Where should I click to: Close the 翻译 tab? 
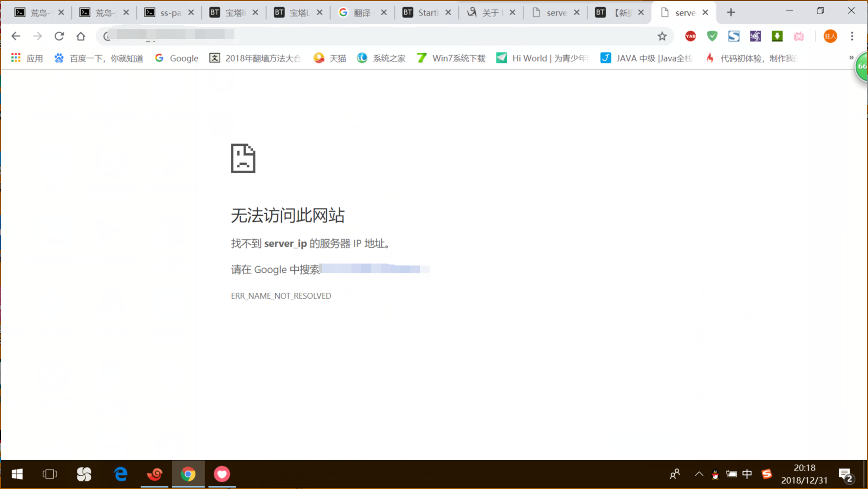(x=384, y=13)
